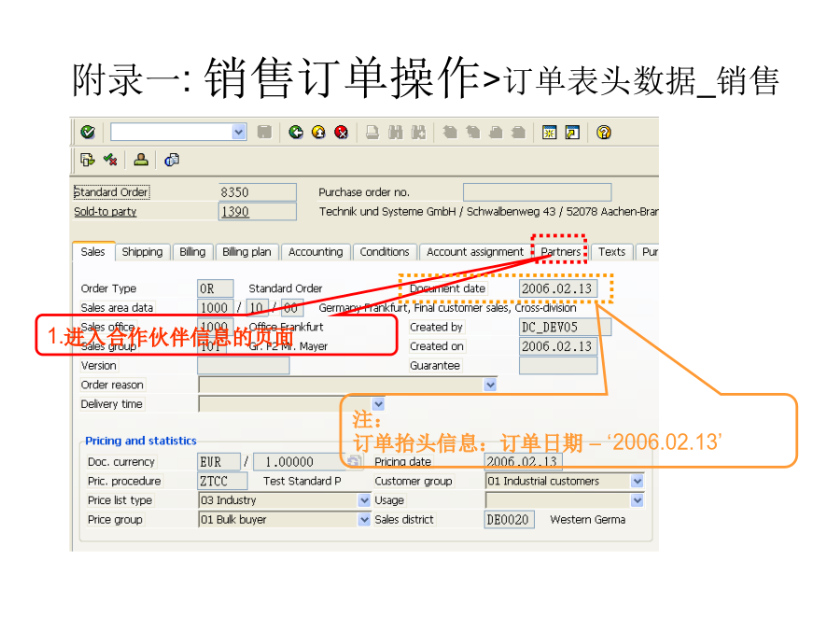Go to the Account assignment tab

[x=475, y=252]
